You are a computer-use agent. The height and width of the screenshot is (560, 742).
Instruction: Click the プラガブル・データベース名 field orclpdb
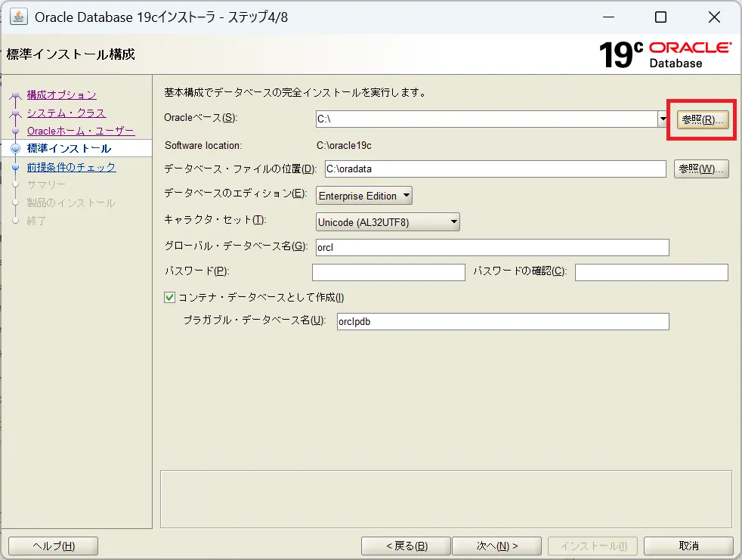click(x=503, y=321)
